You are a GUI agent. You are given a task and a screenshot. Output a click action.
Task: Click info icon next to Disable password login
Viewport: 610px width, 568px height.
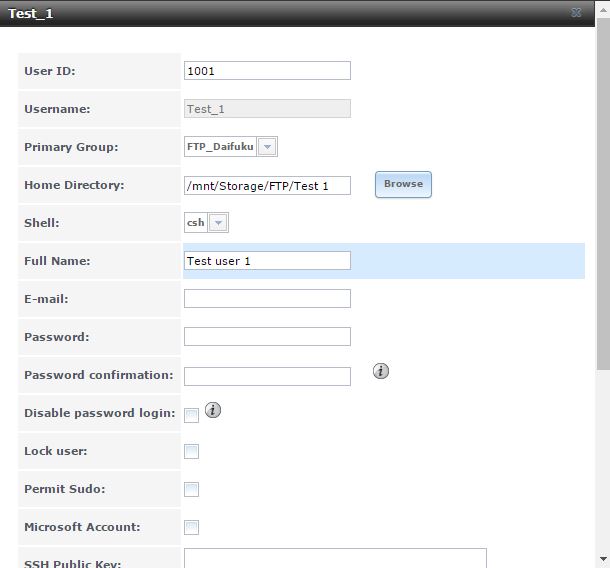point(213,410)
